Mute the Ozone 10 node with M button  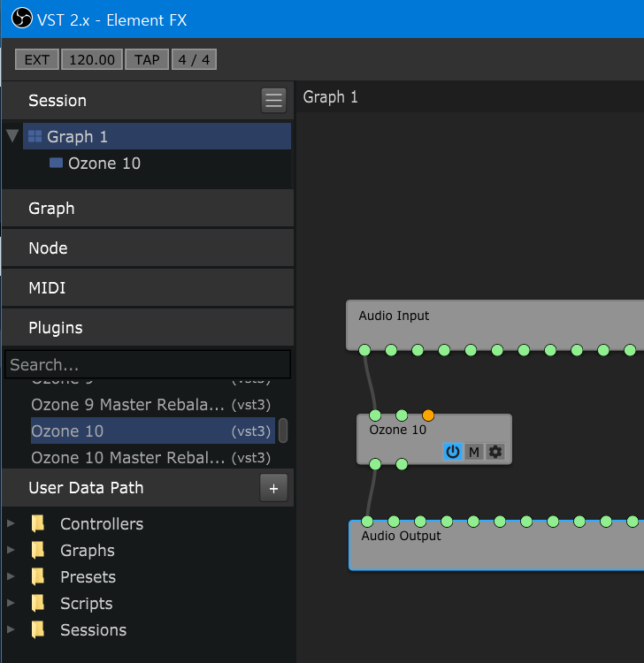pos(474,452)
